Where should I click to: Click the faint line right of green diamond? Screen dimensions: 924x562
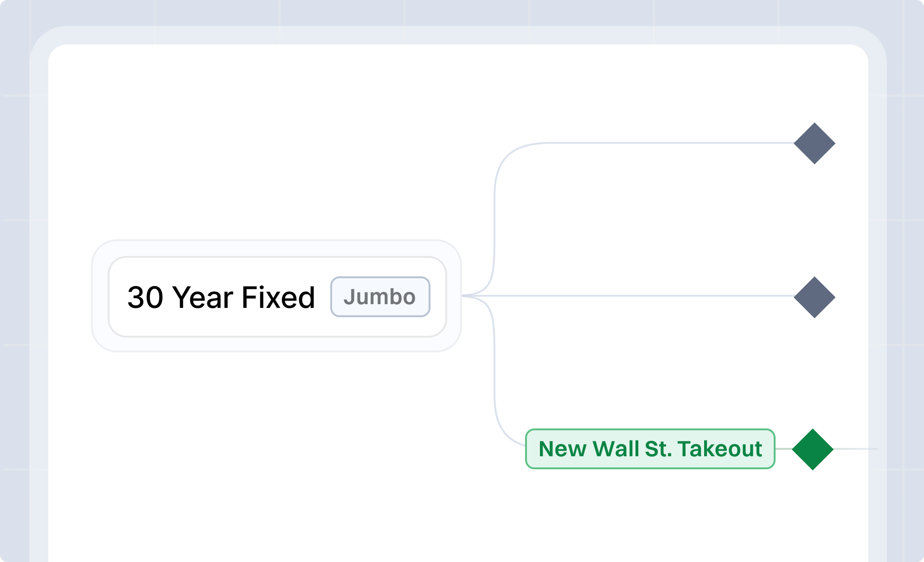856,449
